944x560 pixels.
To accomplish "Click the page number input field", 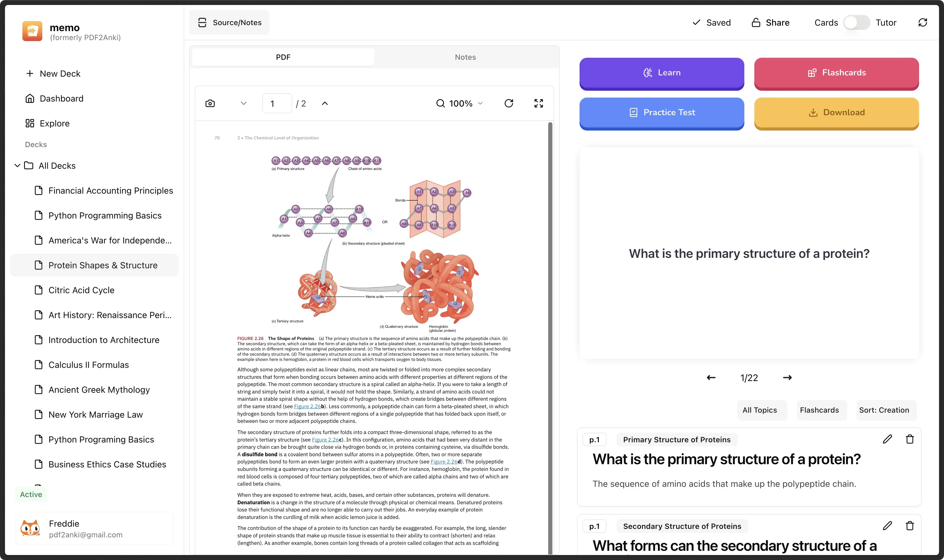I will tap(277, 103).
